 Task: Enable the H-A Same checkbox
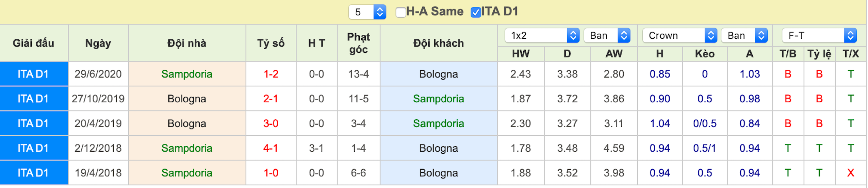click(x=400, y=12)
